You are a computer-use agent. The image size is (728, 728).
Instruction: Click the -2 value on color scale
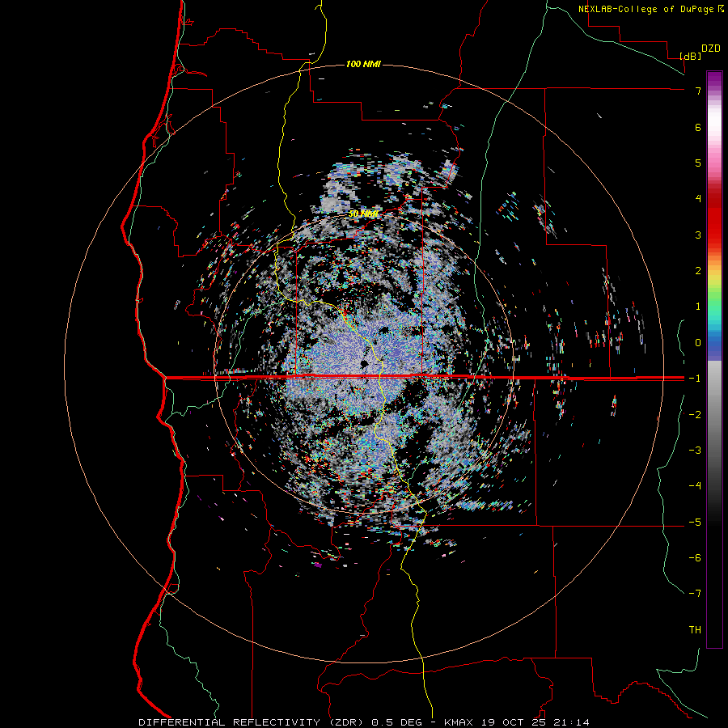tap(695, 414)
